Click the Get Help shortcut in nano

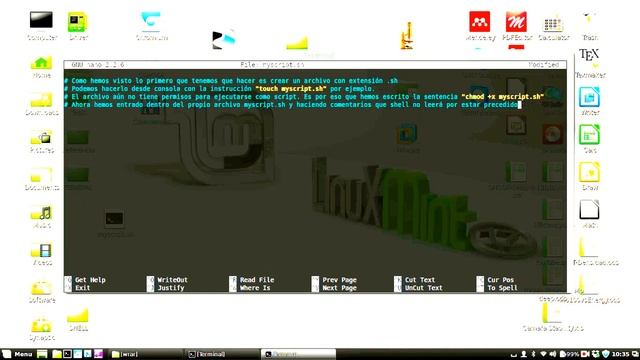point(85,280)
